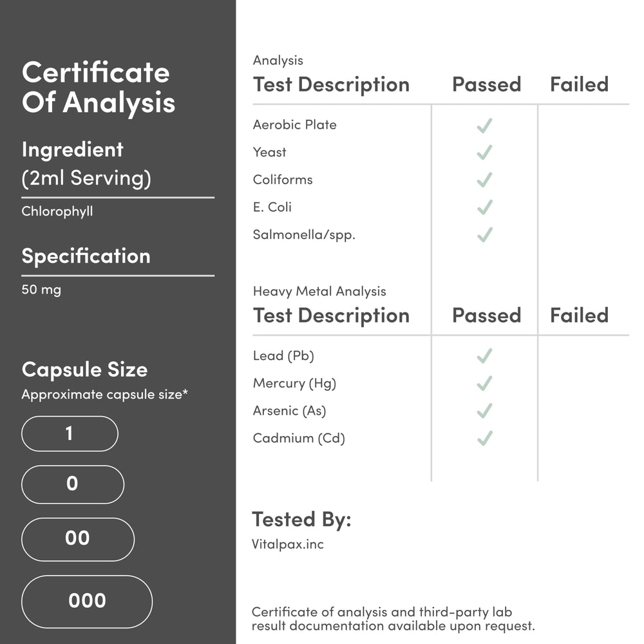
Task: Click the 50 mg specification value
Action: pos(41,290)
